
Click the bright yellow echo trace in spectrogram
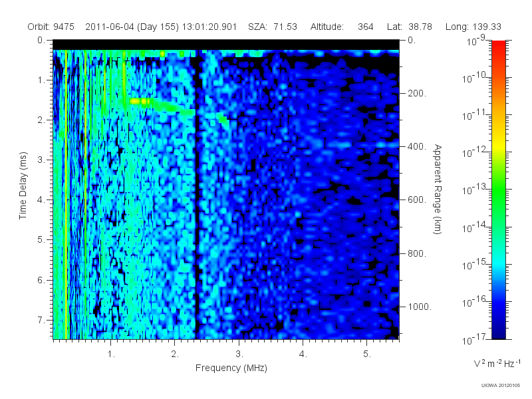140,101
